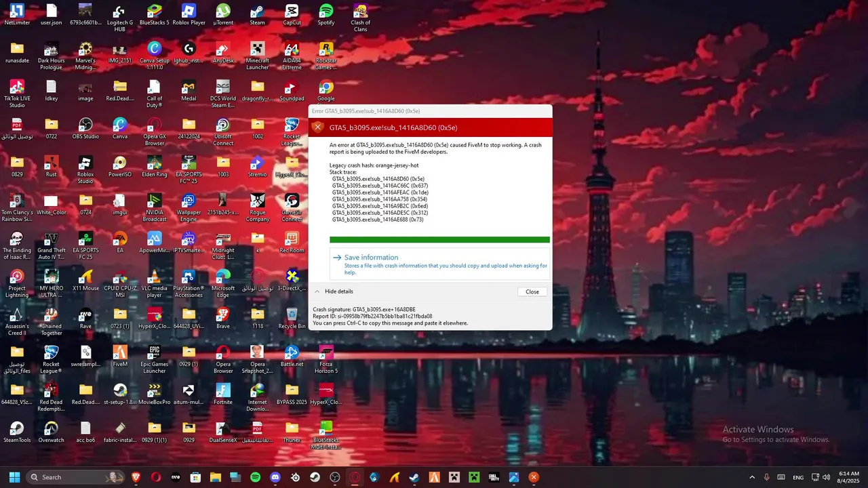Launch Elden Ring desktop icon
The height and width of the screenshot is (488, 868).
pos(155,166)
